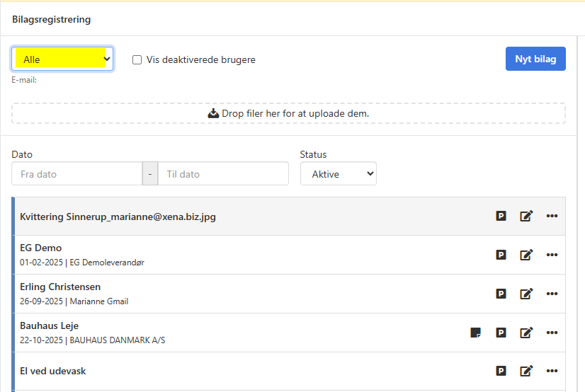Expand the Status dropdown showing Aktive
Image resolution: width=585 pixels, height=392 pixels.
339,174
